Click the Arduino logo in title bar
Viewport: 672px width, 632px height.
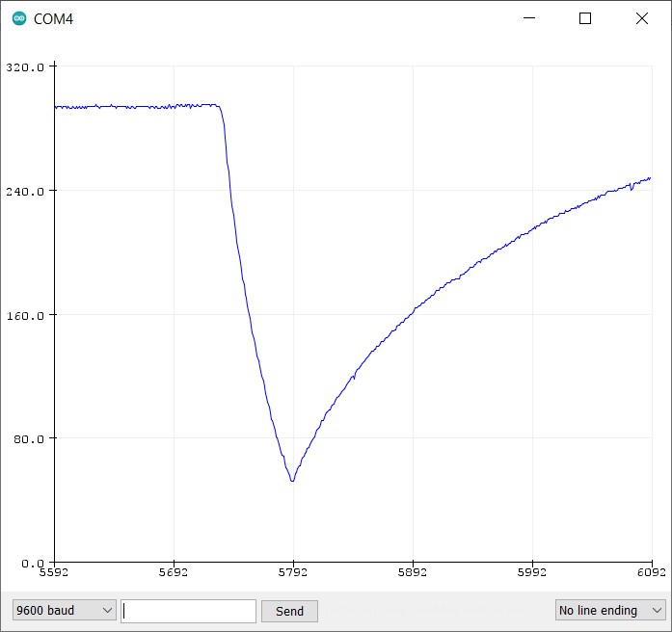pyautogui.click(x=19, y=18)
